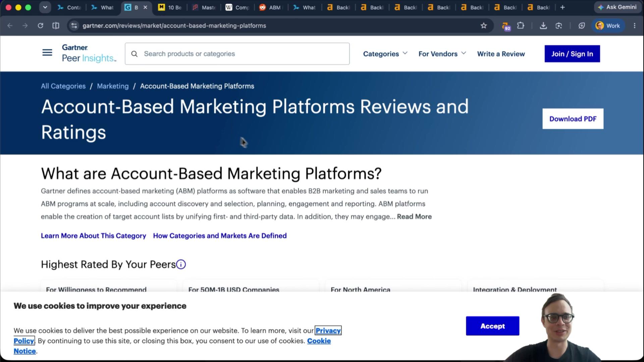Screen dimensions: 644x362
Task: Open the Privacy Policy link
Action: coord(328,331)
